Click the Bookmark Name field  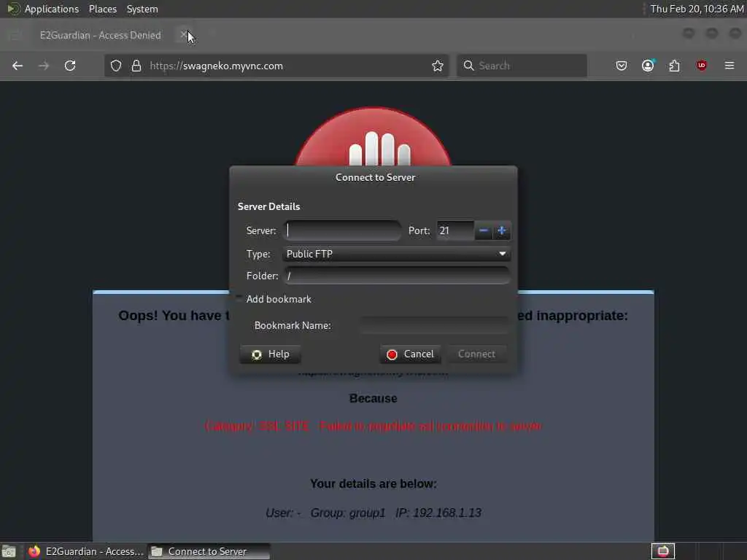[x=433, y=325]
